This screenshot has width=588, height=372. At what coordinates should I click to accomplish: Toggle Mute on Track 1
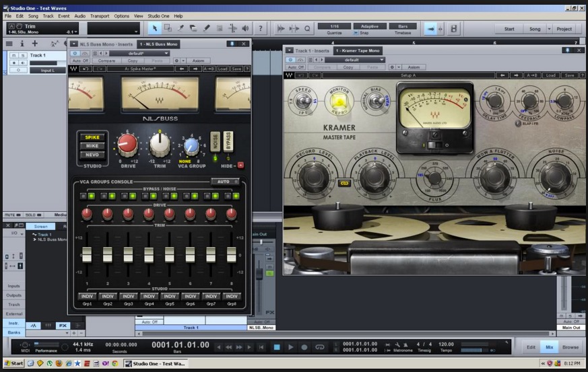pyautogui.click(x=14, y=55)
